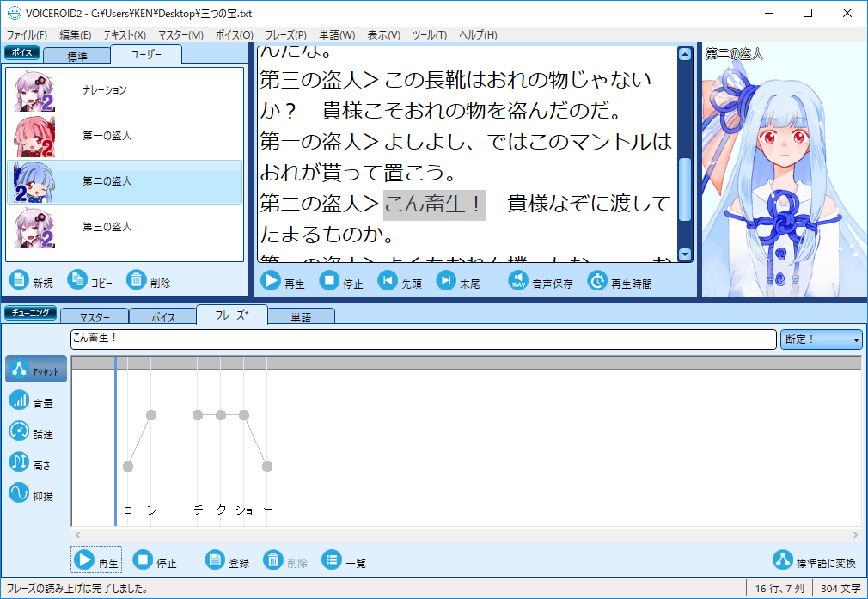The width and height of the screenshot is (868, 599).
Task: Select the 第三の盗人 voice preset
Action: (x=125, y=228)
